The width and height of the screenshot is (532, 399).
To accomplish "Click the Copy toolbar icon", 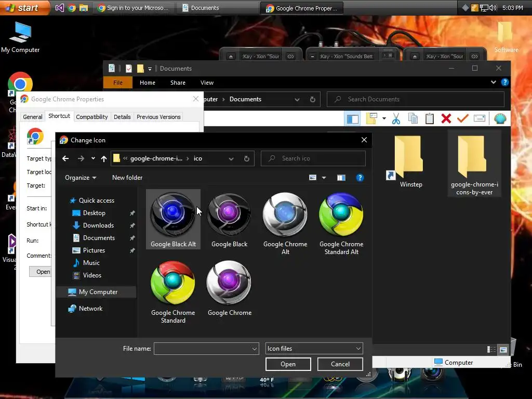I will click(x=413, y=118).
